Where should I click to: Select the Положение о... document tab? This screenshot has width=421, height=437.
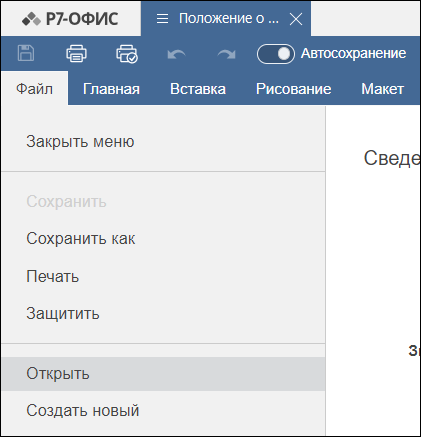click(226, 18)
